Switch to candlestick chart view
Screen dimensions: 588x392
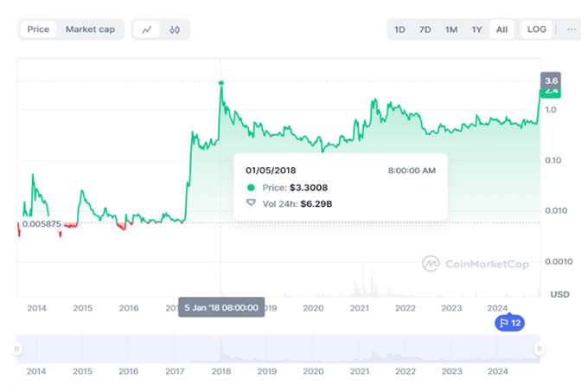coord(174,29)
